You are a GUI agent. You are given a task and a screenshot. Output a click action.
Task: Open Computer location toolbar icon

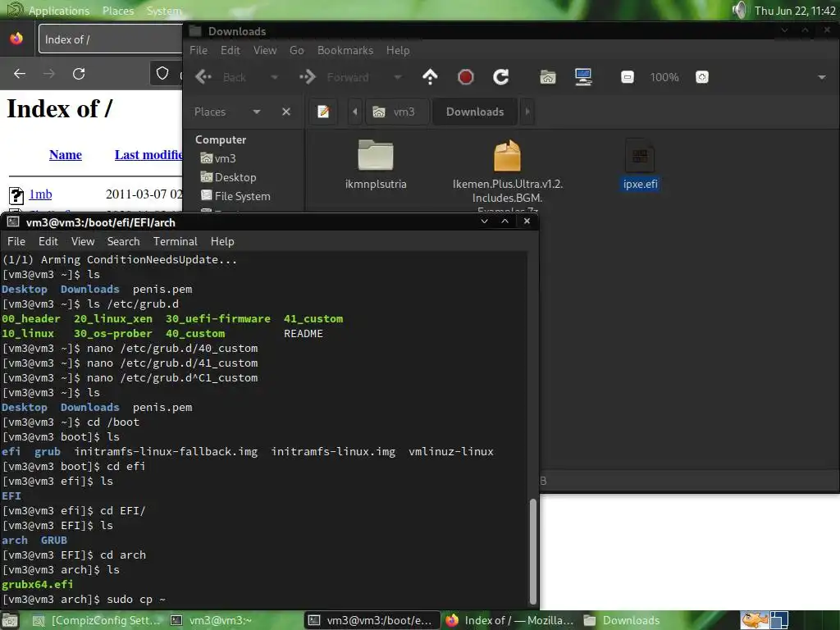click(x=583, y=77)
